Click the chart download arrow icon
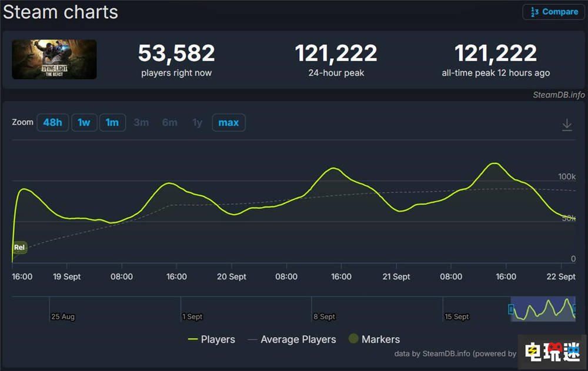The height and width of the screenshot is (371, 588). 567,125
